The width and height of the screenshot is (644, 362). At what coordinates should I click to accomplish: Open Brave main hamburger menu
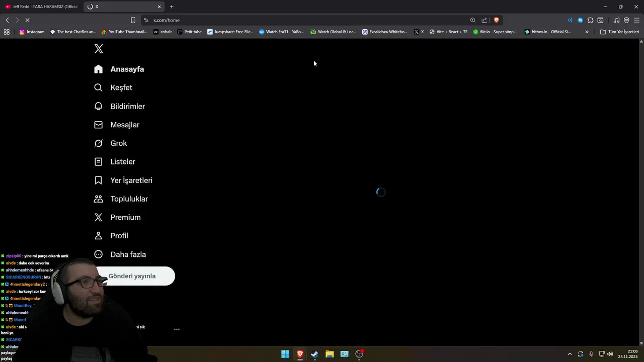coord(636,20)
